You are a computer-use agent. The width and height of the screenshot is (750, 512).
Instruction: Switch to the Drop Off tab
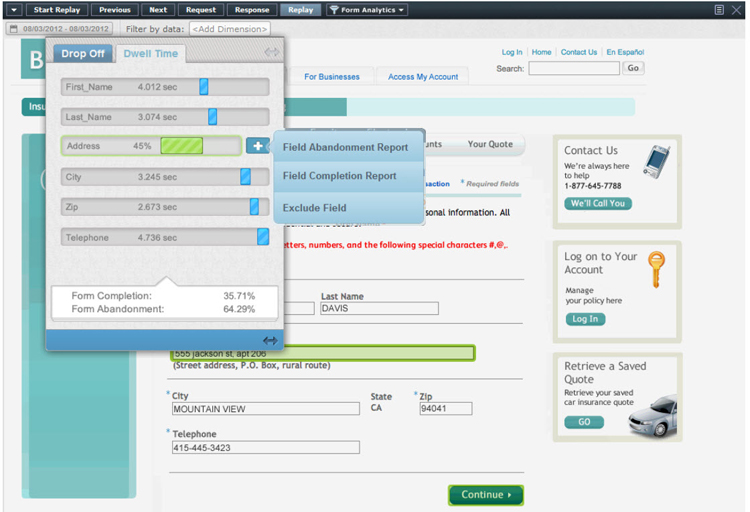tap(82, 53)
